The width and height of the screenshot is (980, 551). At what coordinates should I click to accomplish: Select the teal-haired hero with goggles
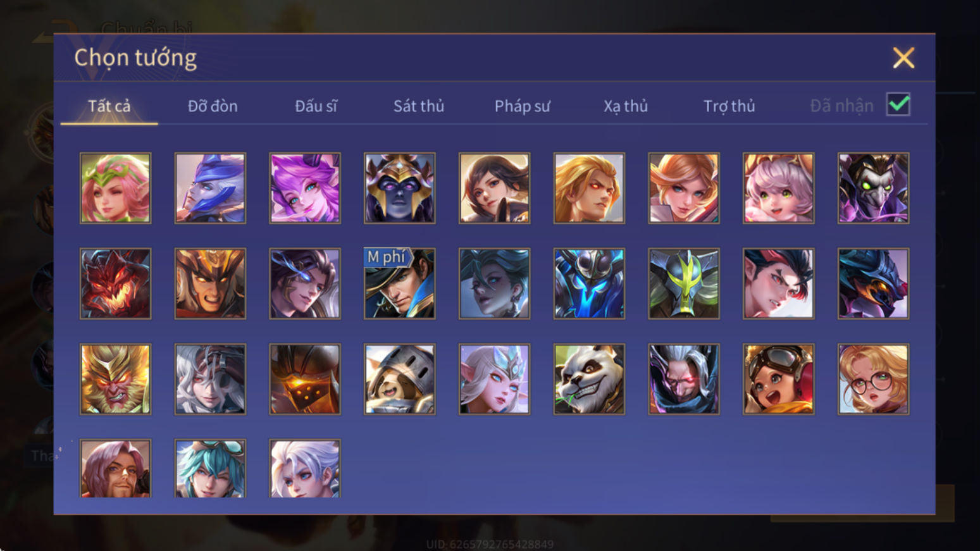(x=210, y=469)
